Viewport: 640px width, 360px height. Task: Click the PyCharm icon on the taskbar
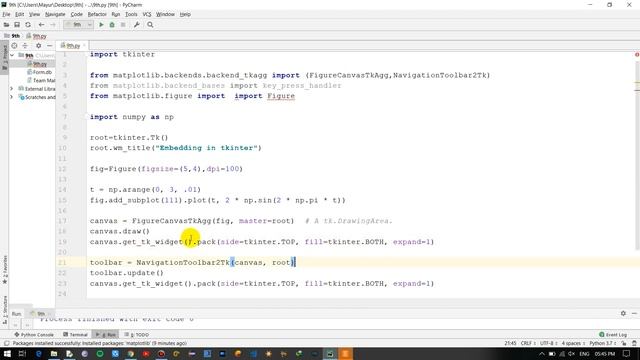click(330, 354)
